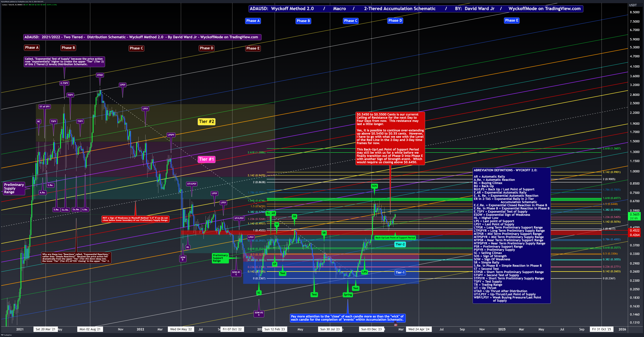The height and width of the screenshot is (337, 644).
Task: Click the 2.618 (1.3607) Fibonacci level label
Action: tap(612, 149)
